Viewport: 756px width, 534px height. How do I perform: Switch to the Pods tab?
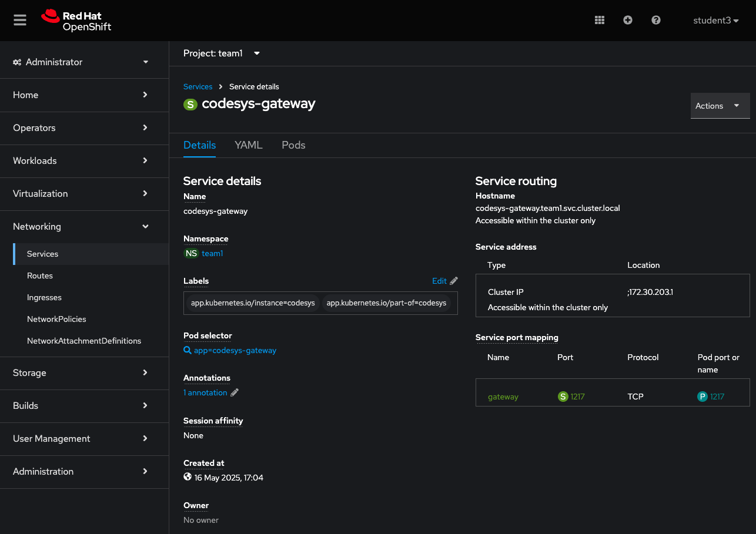(293, 145)
